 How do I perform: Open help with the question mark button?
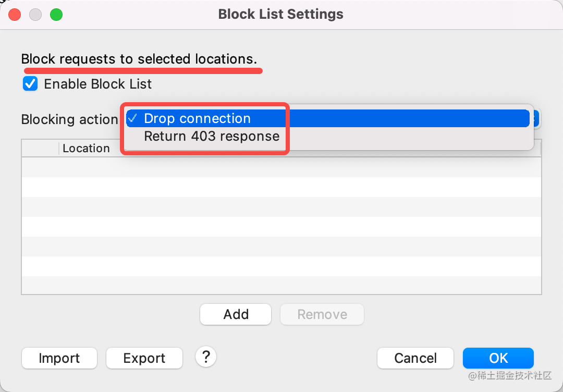click(x=206, y=357)
